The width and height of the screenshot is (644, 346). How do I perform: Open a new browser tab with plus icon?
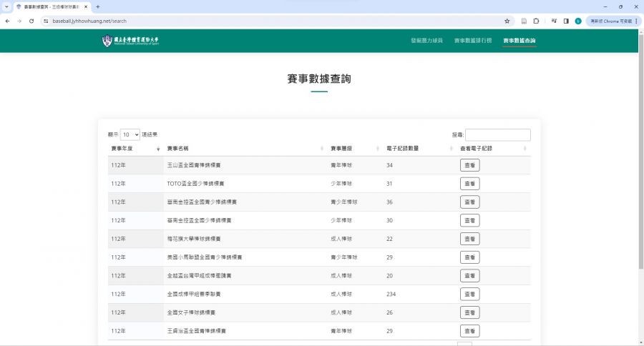click(x=97, y=6)
